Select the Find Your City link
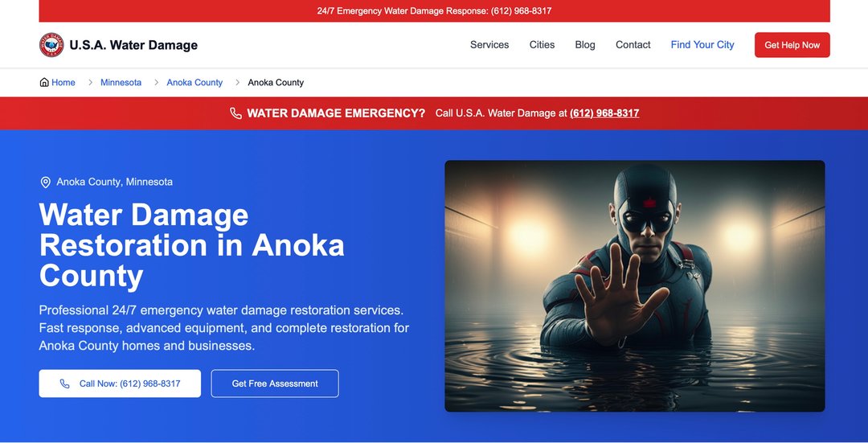 702,45
